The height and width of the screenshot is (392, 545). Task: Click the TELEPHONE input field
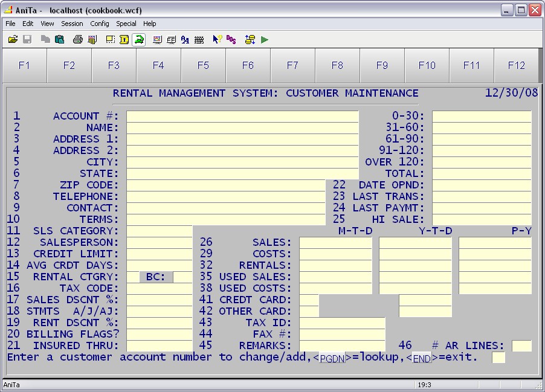click(x=225, y=197)
